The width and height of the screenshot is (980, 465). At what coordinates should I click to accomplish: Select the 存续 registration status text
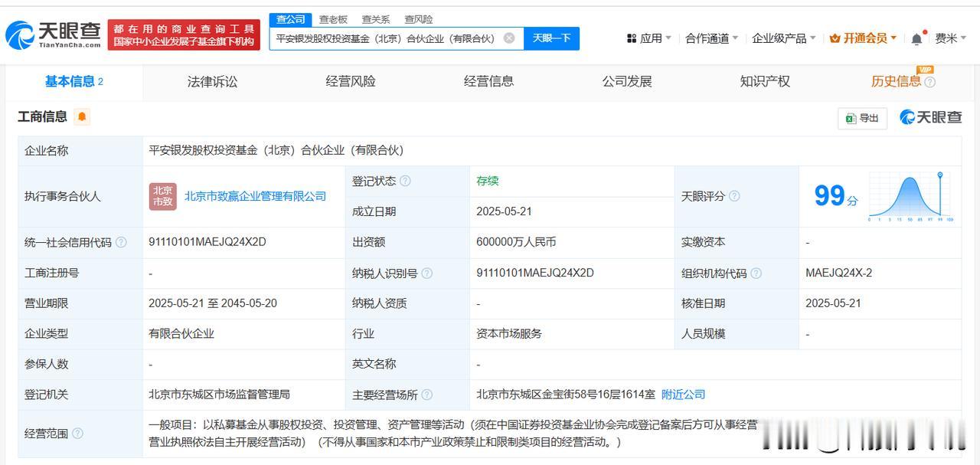point(487,181)
